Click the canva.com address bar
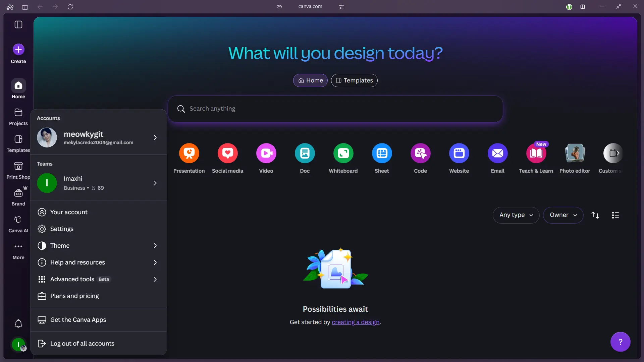 pyautogui.click(x=310, y=6)
